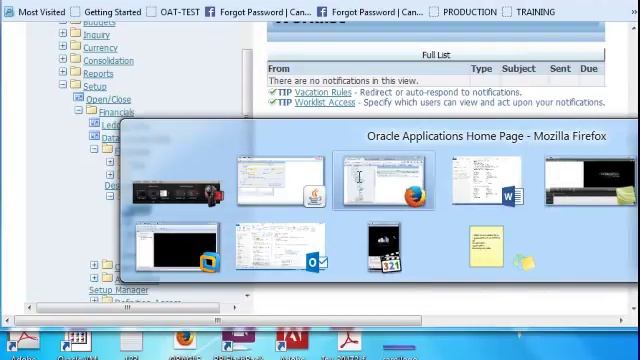Click the Currency folder icon
The height and width of the screenshot is (360, 640).
coord(76,45)
